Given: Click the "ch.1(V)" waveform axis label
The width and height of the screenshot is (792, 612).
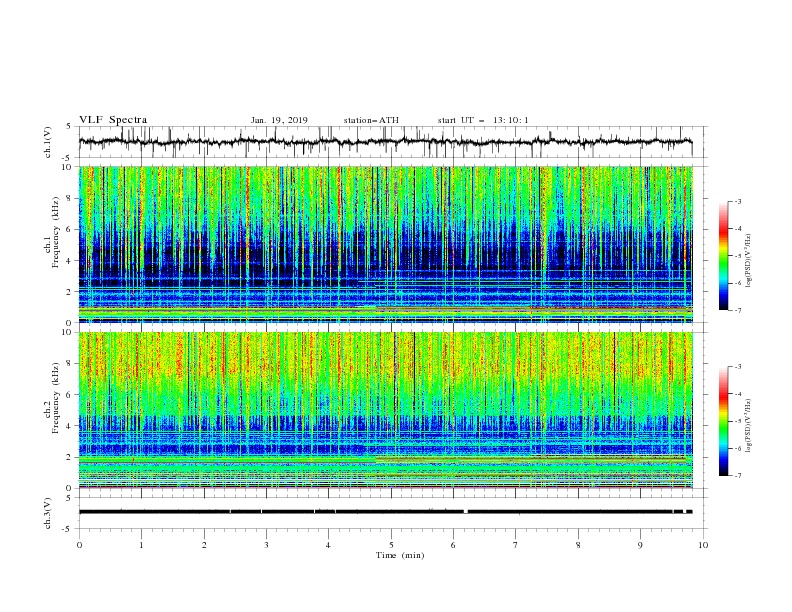Looking at the screenshot, I should (48, 142).
